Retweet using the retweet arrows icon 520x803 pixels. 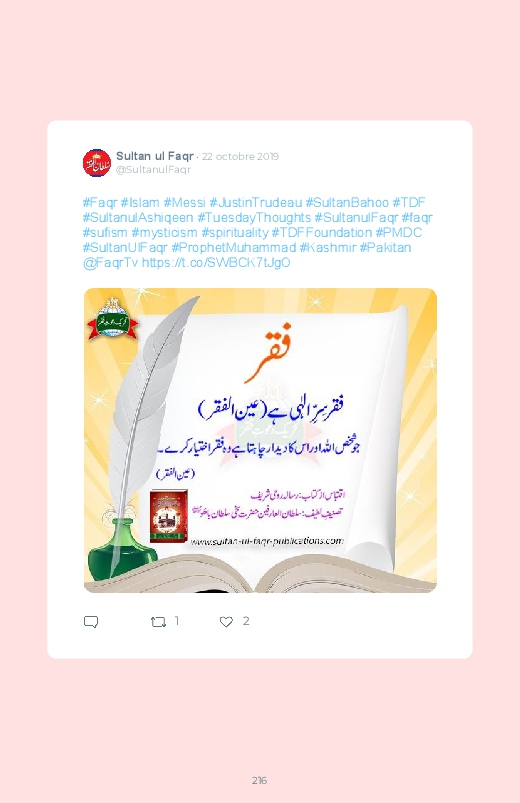coord(158,622)
